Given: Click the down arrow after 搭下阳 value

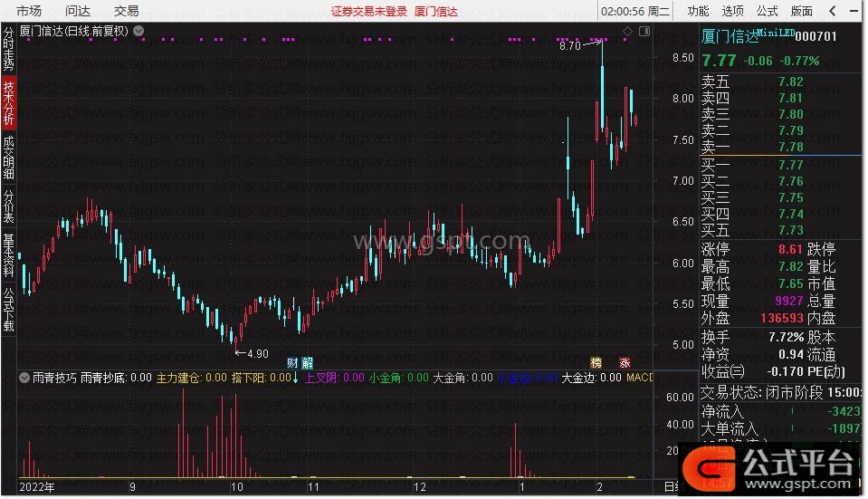Looking at the screenshot, I should point(296,379).
